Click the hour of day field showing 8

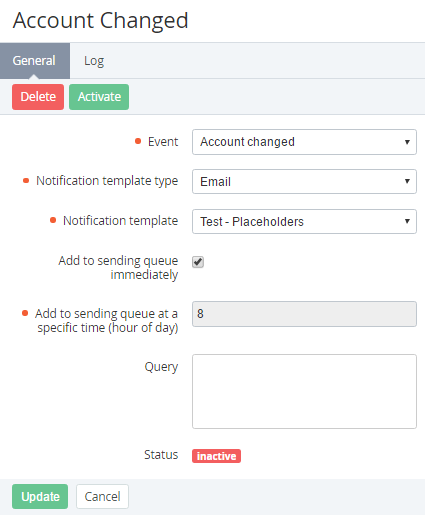point(304,314)
